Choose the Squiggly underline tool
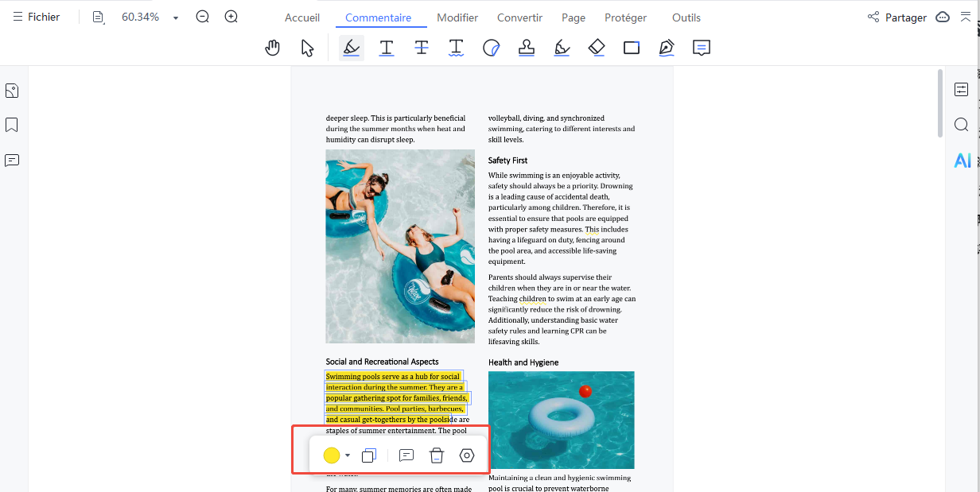980x492 pixels. 456,48
